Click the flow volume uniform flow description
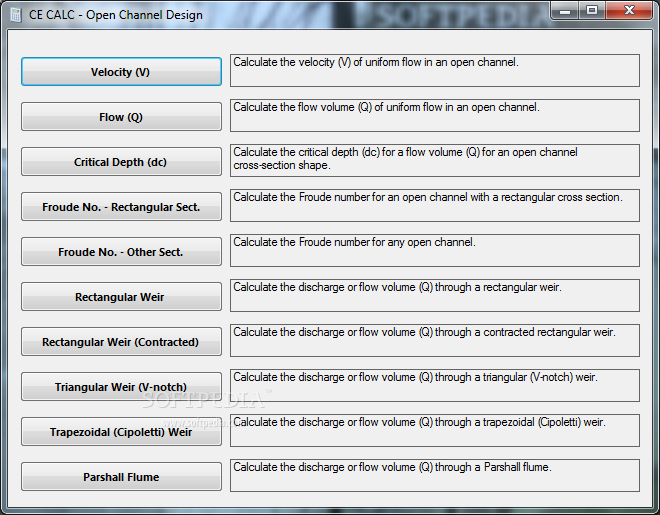660x515 pixels. pyautogui.click(x=435, y=116)
